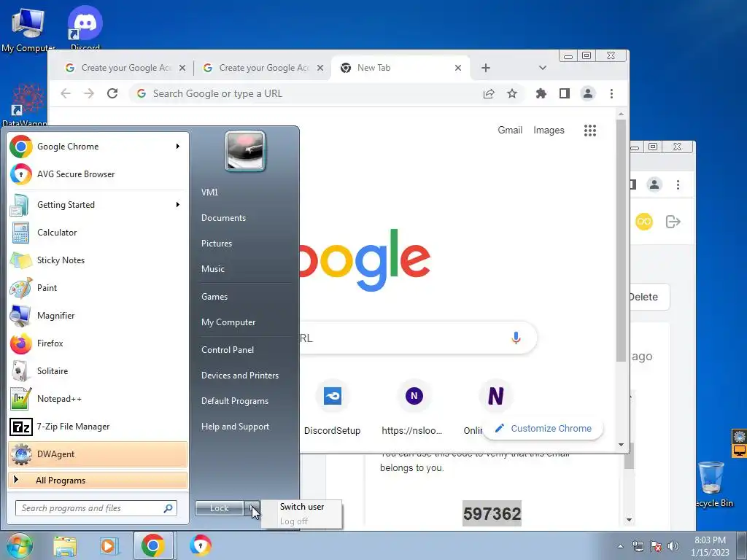This screenshot has width=747, height=560.
Task: Open Devices and Printers
Action: click(239, 376)
